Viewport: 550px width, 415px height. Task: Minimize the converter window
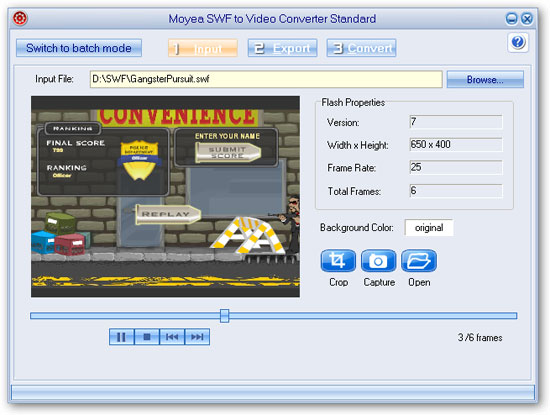coord(511,18)
